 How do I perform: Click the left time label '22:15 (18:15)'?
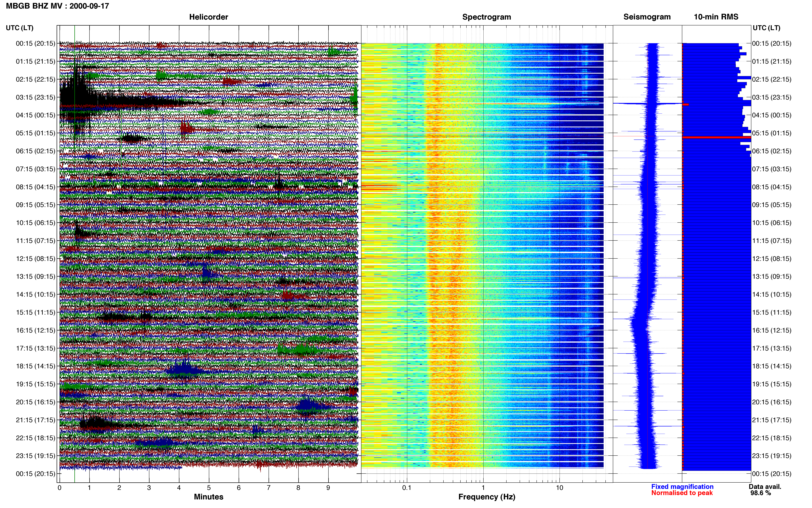point(36,438)
